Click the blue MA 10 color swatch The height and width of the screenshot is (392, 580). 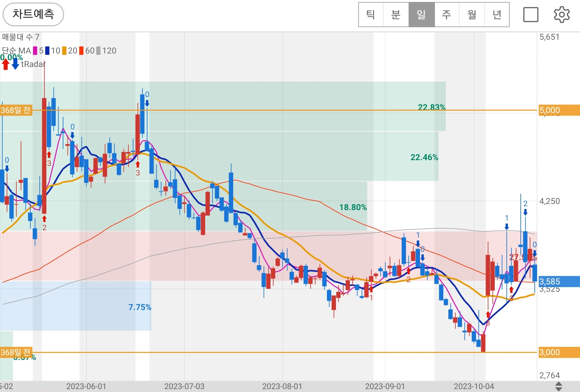coord(47,51)
